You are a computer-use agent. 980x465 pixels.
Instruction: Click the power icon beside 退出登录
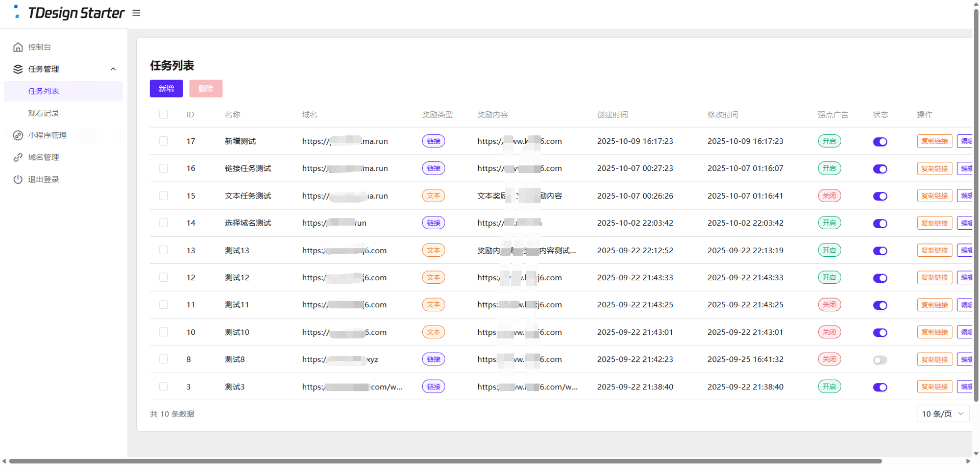[x=18, y=180]
